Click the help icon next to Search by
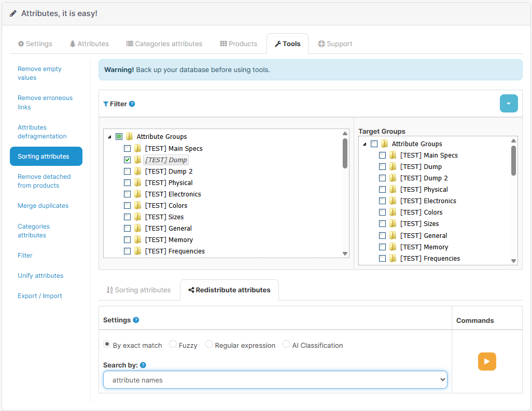 coord(143,365)
